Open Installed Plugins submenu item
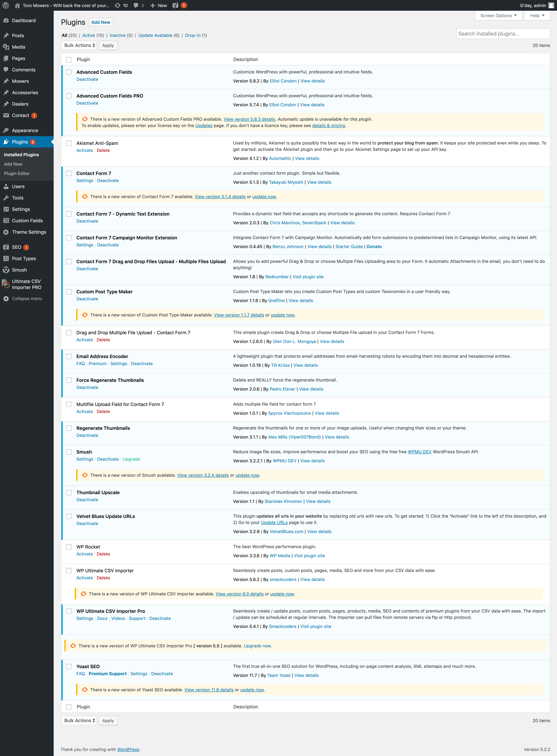This screenshot has height=756, width=557. [x=21, y=155]
